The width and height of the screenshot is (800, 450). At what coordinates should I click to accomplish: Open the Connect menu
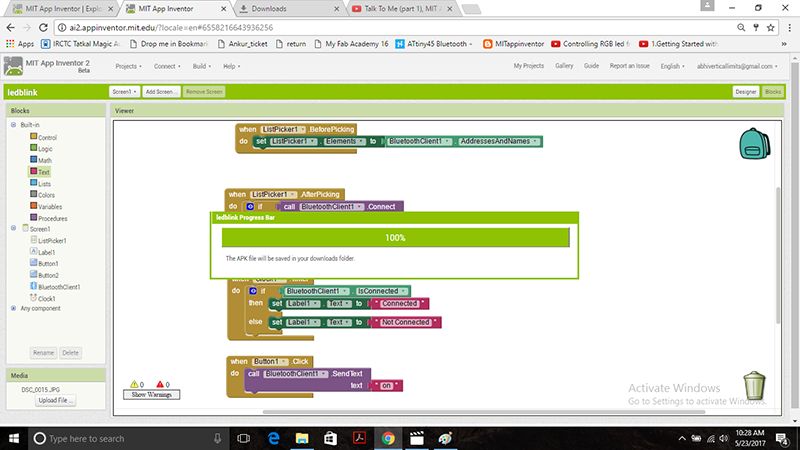[167, 66]
